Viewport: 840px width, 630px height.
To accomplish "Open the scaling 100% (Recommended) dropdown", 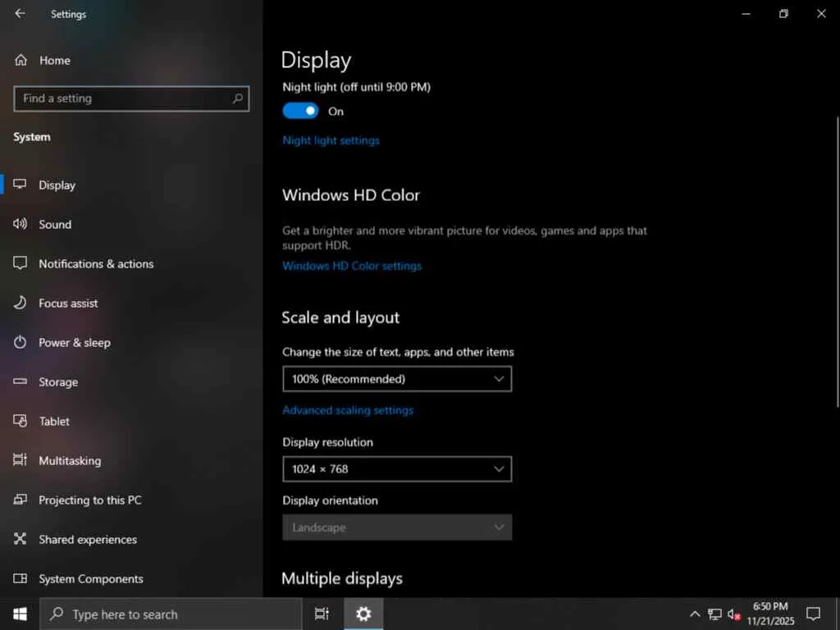I will pos(397,379).
